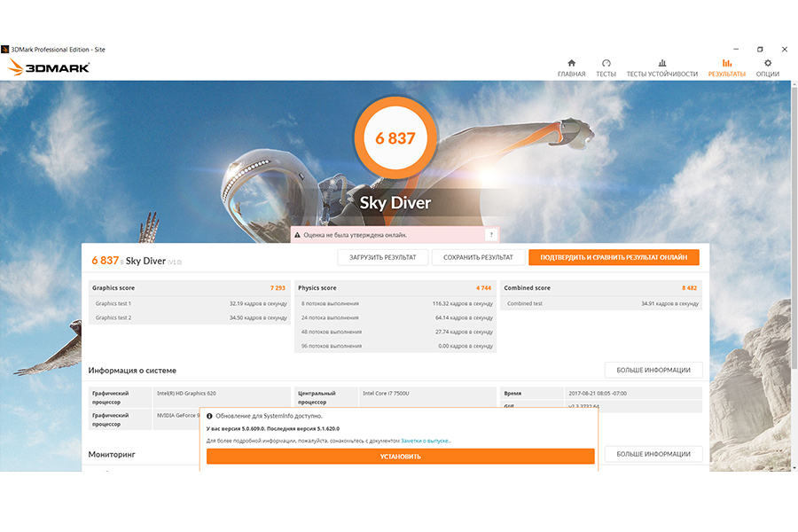This screenshot has height=532, width=798.
Task: Click Загрузить результат button
Action: pos(383,257)
